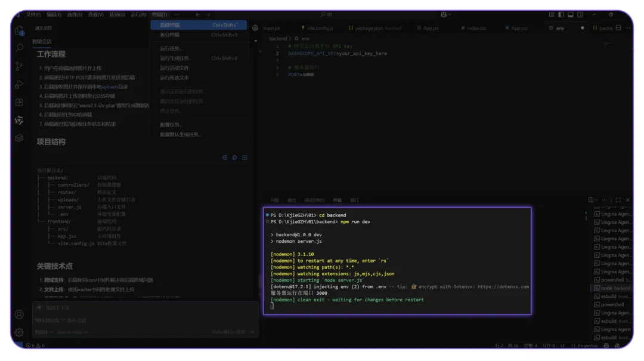Click the insert code icon in chat code block
Screen dimensions: 644x361
tap(224, 158)
